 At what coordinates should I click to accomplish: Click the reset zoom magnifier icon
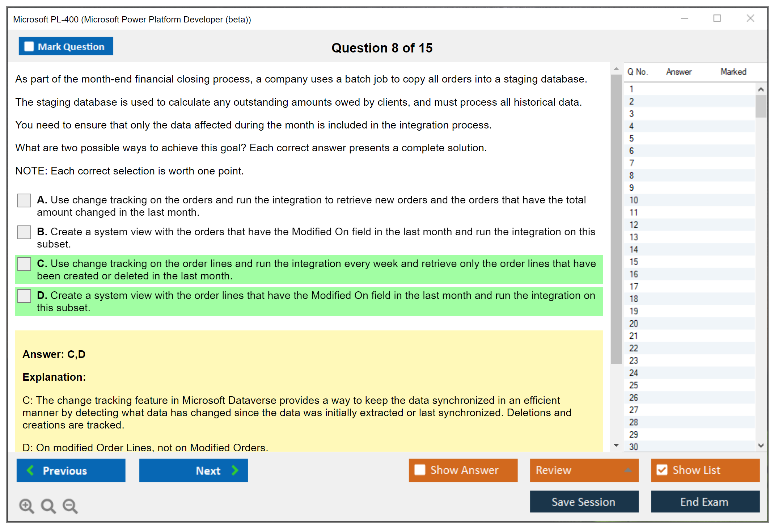(x=48, y=506)
